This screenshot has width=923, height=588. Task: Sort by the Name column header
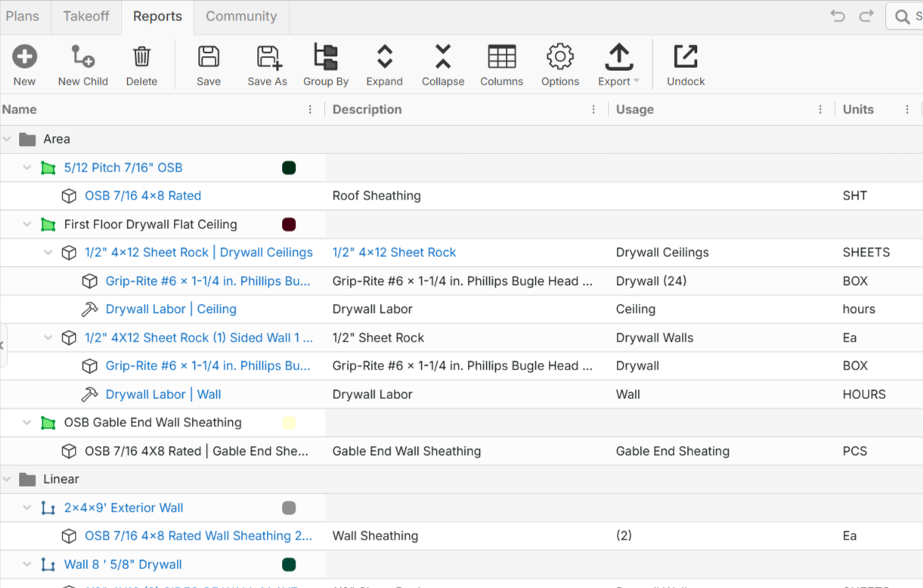(x=20, y=110)
